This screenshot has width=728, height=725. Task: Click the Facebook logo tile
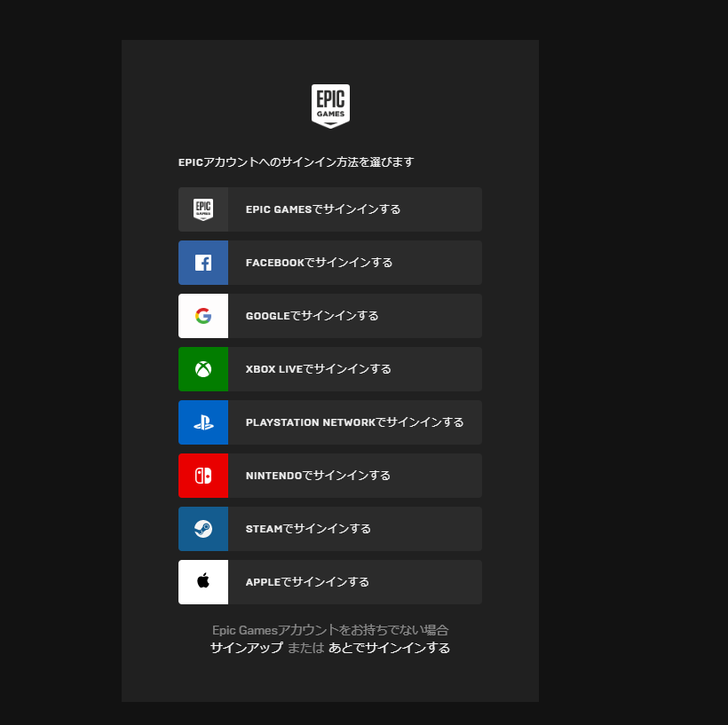point(203,263)
